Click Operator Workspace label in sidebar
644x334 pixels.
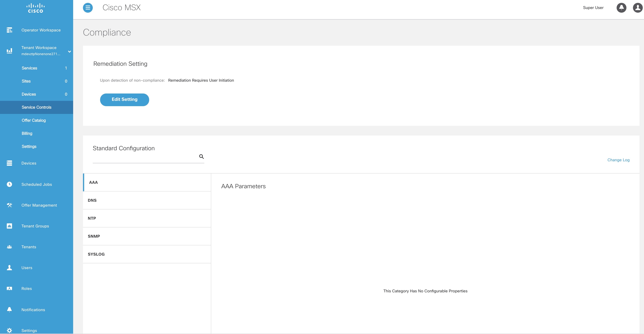[x=41, y=30]
